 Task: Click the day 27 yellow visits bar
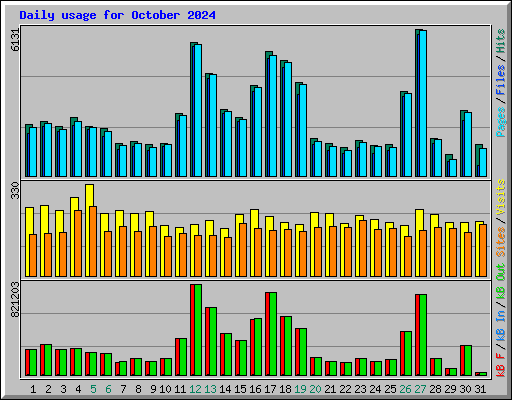coord(419,243)
